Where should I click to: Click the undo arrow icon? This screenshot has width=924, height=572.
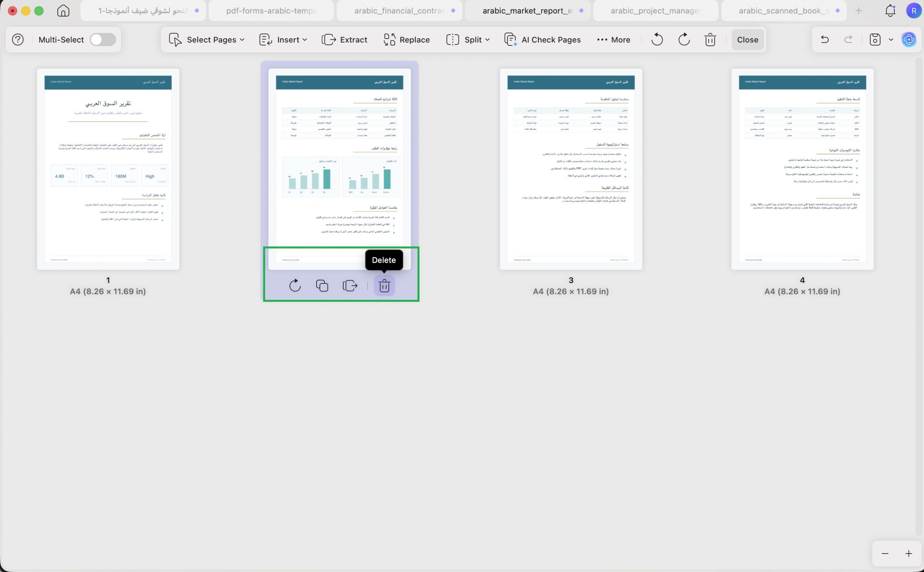[825, 39]
